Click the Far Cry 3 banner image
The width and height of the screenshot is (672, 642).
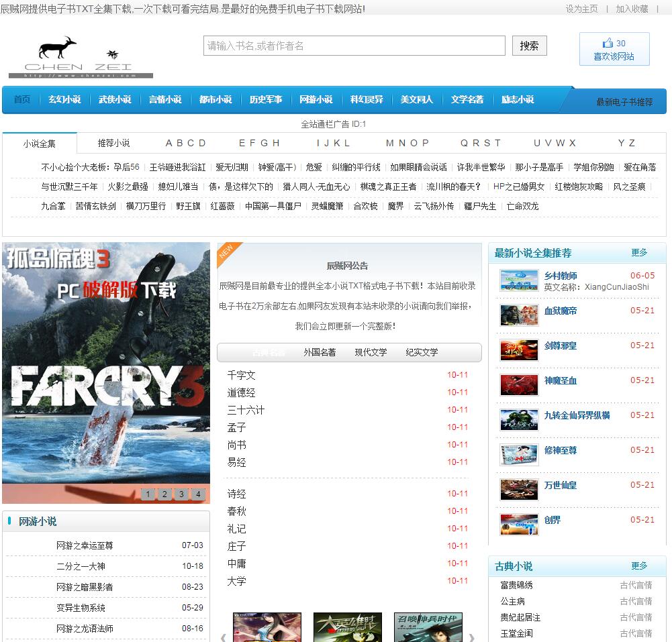click(106, 372)
